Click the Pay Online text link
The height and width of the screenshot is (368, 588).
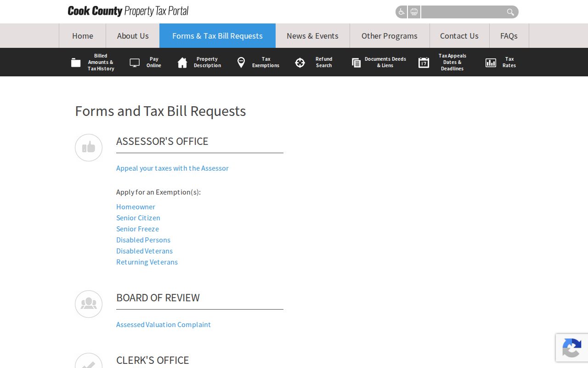pyautogui.click(x=154, y=63)
